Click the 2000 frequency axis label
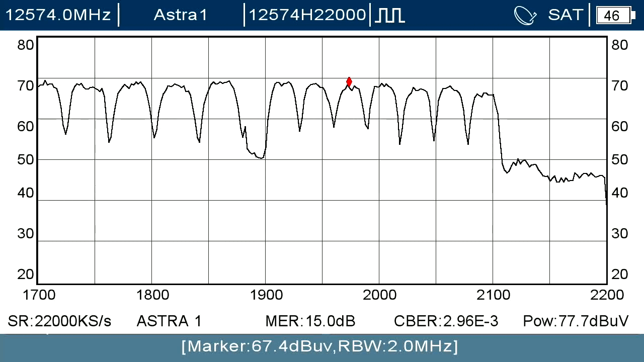Screen dimensions: 644x362 (x=380, y=295)
